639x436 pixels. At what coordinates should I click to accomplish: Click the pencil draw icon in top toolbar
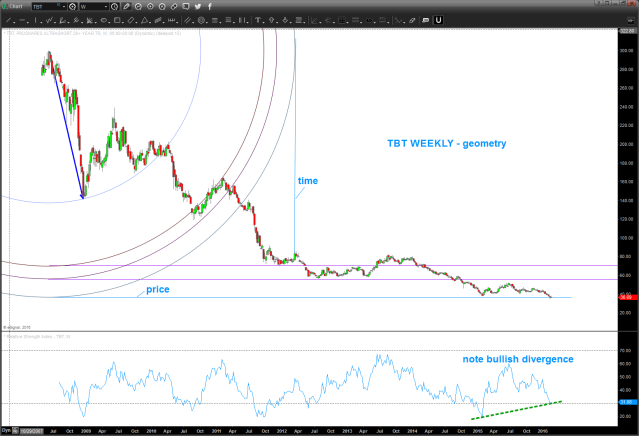coord(126,7)
